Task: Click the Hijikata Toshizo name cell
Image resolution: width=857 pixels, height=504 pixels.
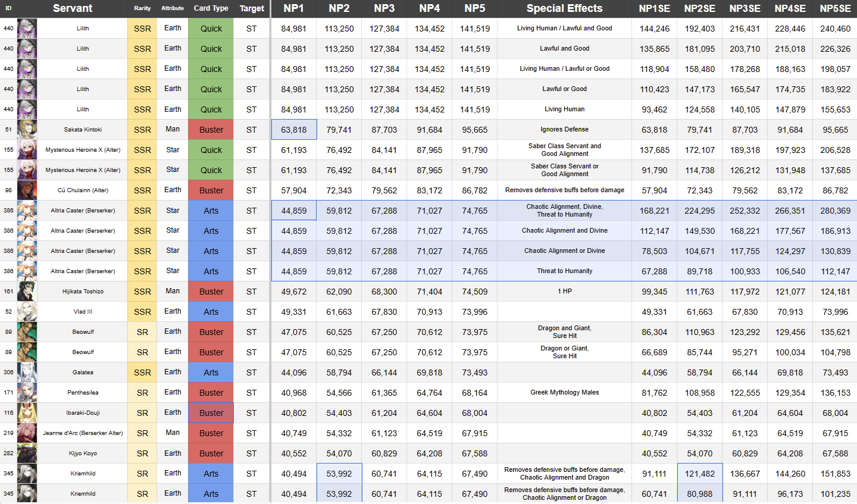Action: point(83,292)
